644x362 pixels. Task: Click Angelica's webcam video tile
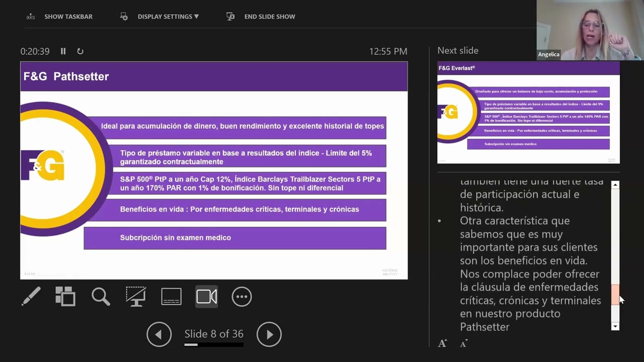point(590,30)
